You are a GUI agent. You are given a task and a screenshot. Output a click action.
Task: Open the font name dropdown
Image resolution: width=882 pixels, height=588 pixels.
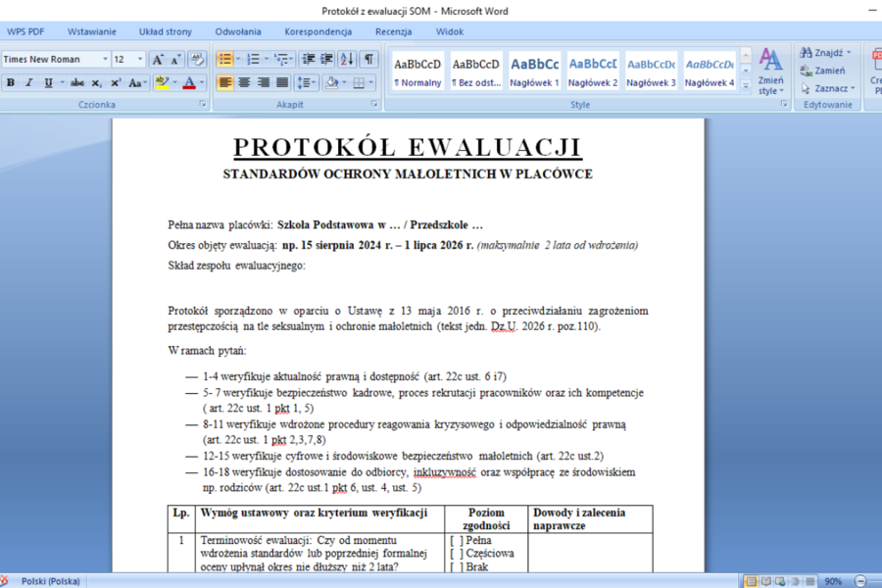tap(105, 59)
